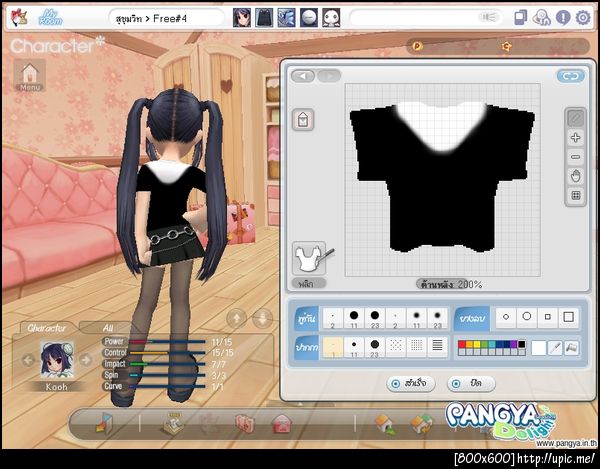
Task: Pick the yellow color swatch
Action: click(476, 344)
